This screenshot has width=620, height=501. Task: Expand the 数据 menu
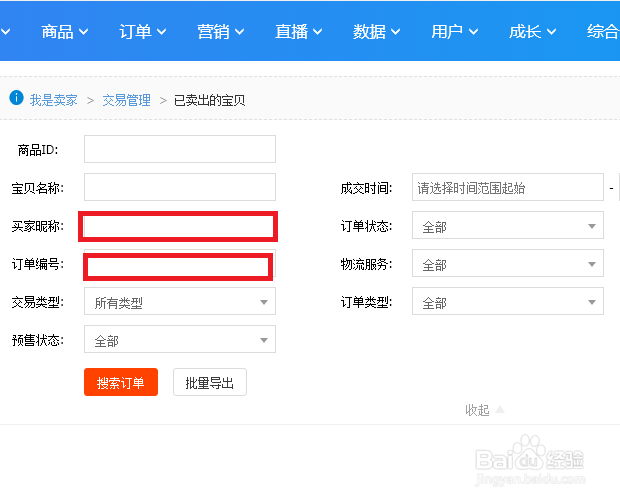[x=376, y=32]
